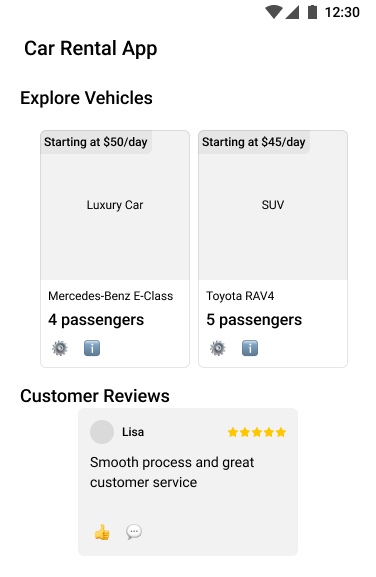Tap reviewer name Lisa
The height and width of the screenshot is (577, 376).
click(x=133, y=432)
